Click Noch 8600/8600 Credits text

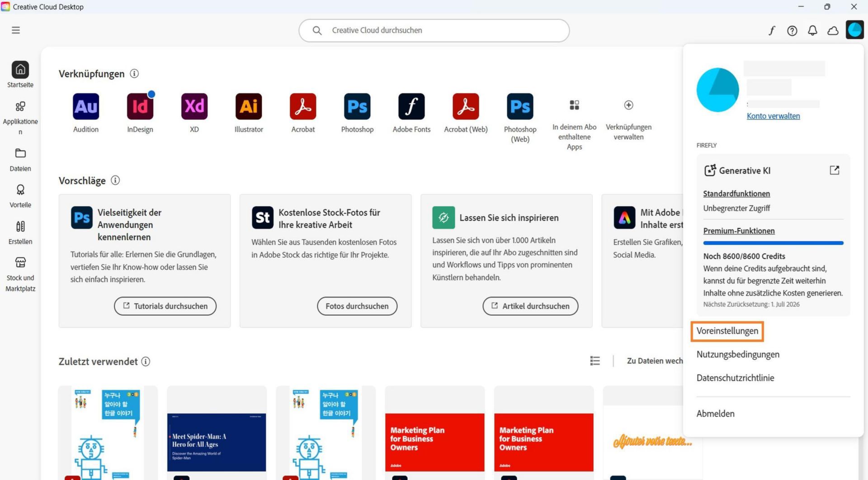click(x=744, y=256)
